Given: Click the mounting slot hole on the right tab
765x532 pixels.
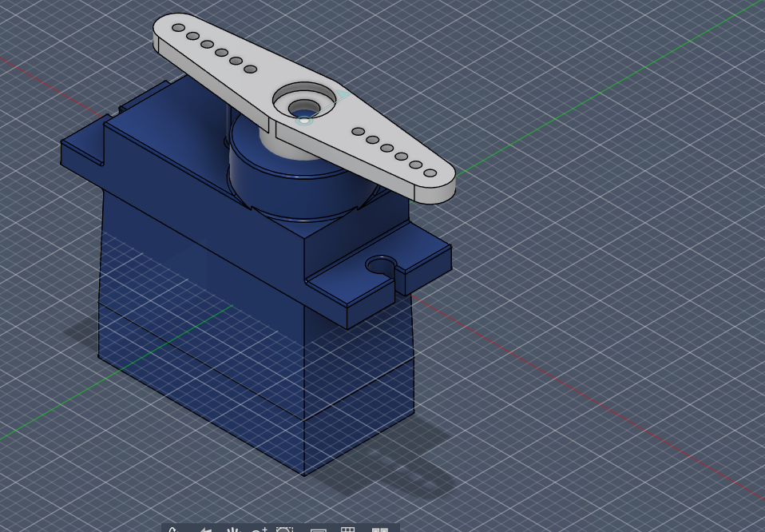Looking at the screenshot, I should (381, 266).
